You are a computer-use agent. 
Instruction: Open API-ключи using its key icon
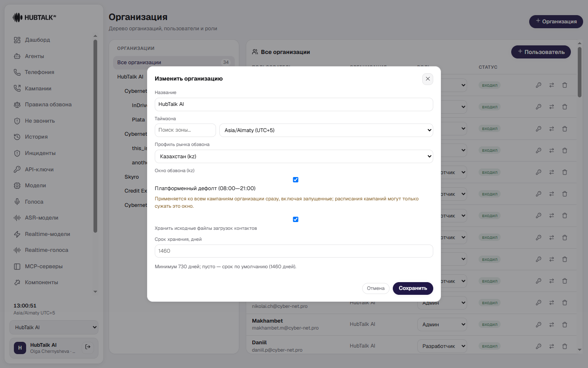(17, 169)
